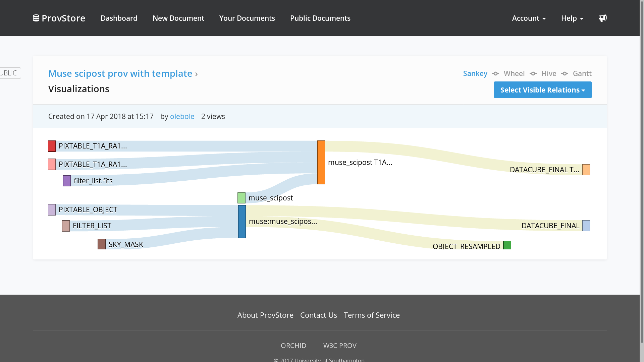Click the purple filter_list.fits node
The height and width of the screenshot is (362, 644).
[x=67, y=181]
